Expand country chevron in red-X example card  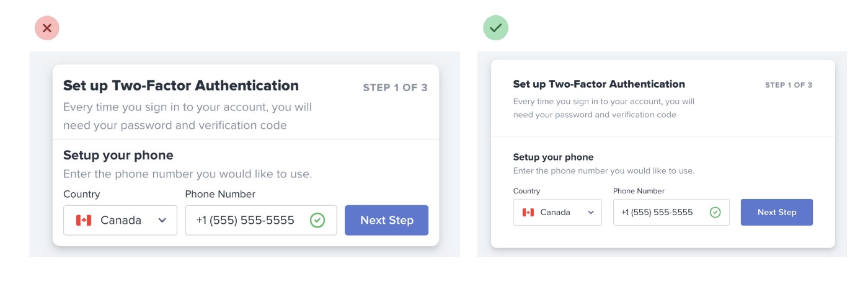click(162, 220)
